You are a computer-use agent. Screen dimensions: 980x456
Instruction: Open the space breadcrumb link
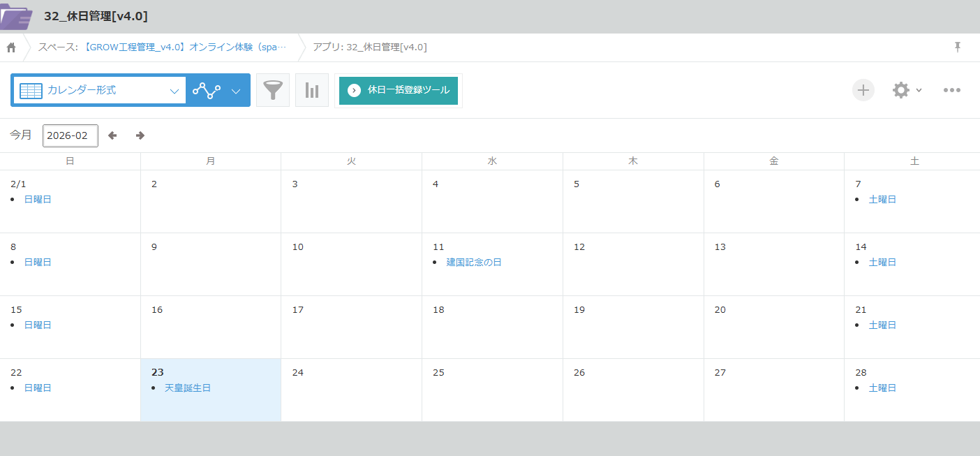click(162, 47)
